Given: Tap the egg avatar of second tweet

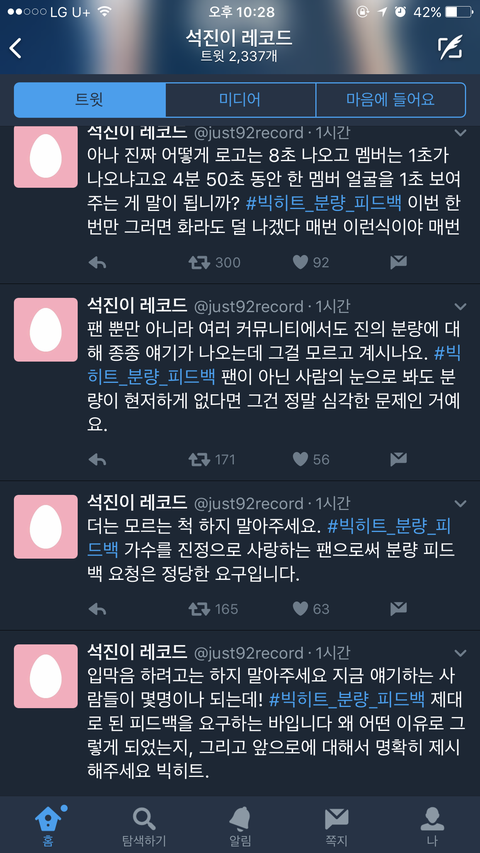Looking at the screenshot, I should (46, 330).
